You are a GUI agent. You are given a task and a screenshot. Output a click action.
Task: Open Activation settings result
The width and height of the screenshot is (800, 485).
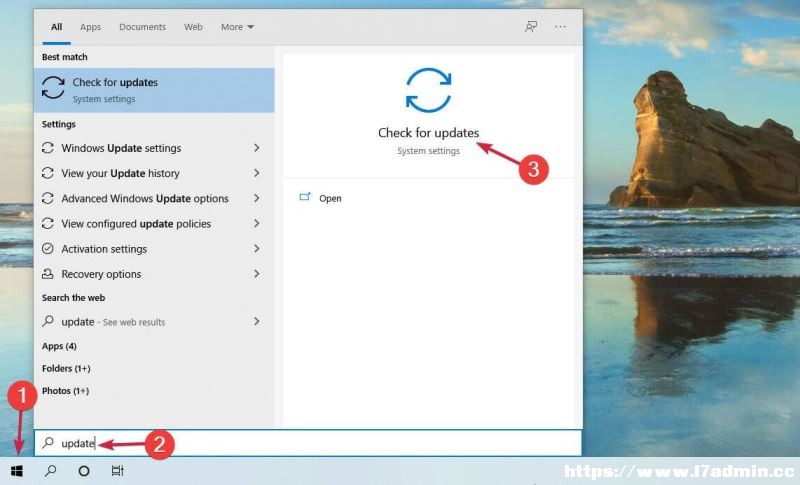(154, 248)
